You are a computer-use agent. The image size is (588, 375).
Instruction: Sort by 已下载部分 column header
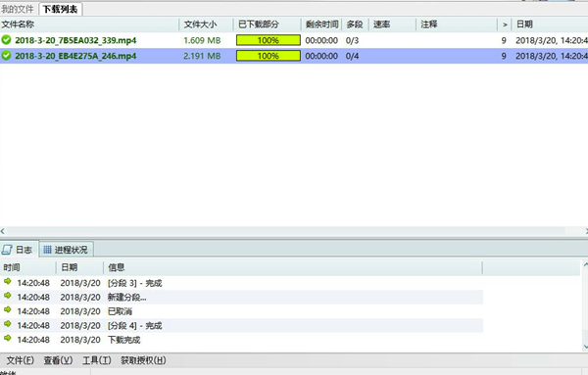tap(268, 24)
